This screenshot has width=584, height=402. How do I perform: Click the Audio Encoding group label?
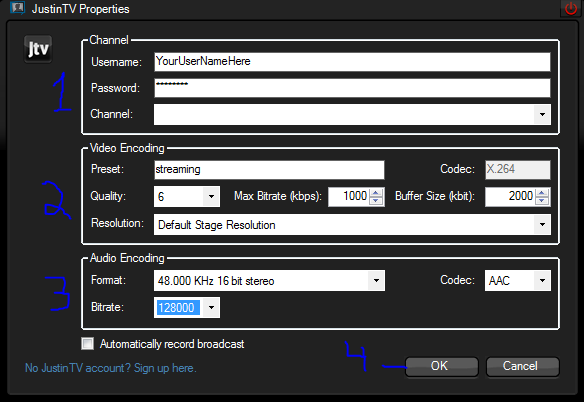point(127,258)
